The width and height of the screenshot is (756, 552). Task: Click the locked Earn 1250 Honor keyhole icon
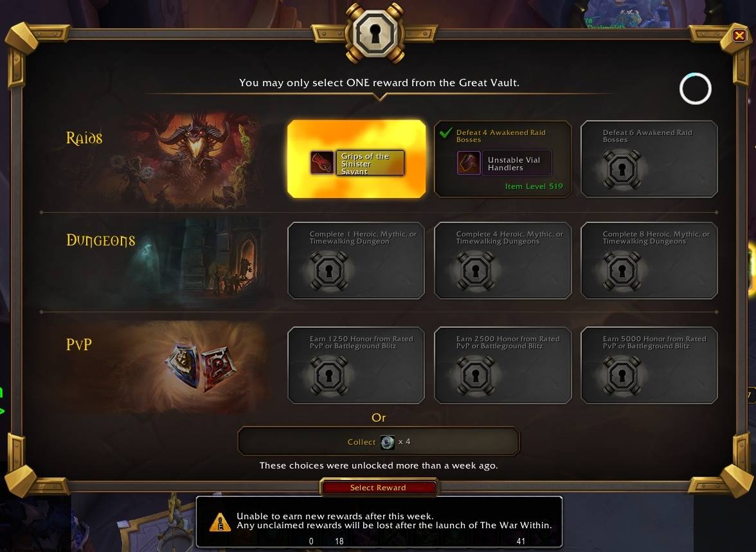(x=328, y=375)
